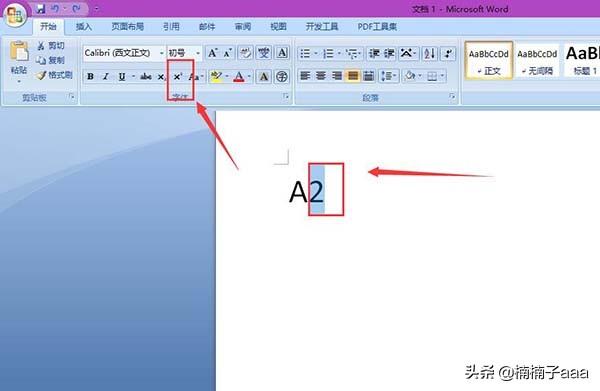
Task: Expand the paste options arrow under 粘贴
Action: [x=19, y=81]
